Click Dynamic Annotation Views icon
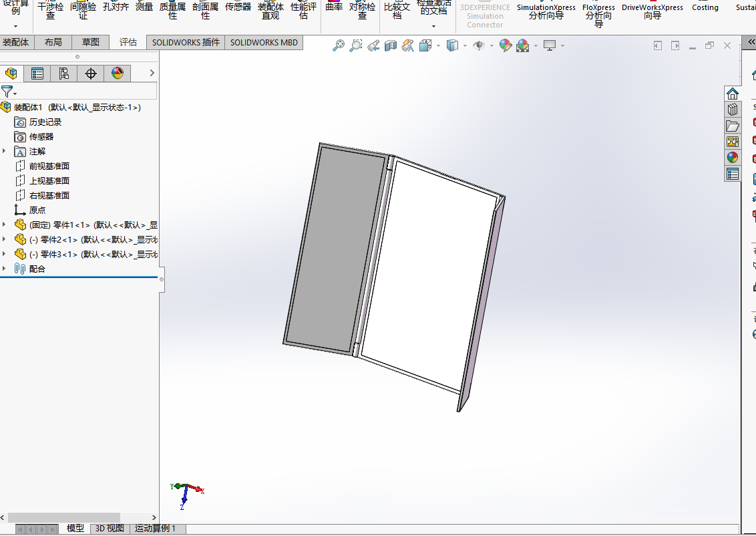The height and width of the screenshot is (536, 756). tap(408, 45)
